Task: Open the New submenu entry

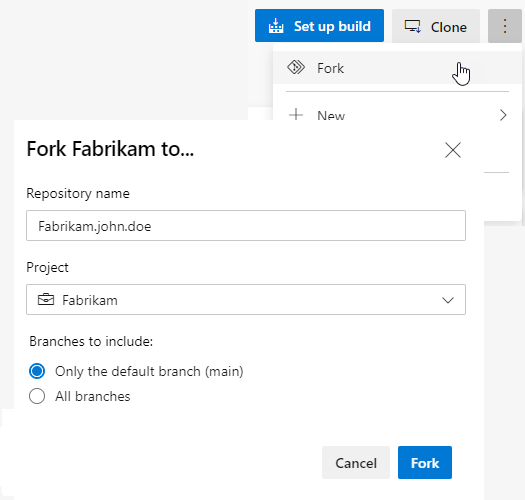Action: 397,114
